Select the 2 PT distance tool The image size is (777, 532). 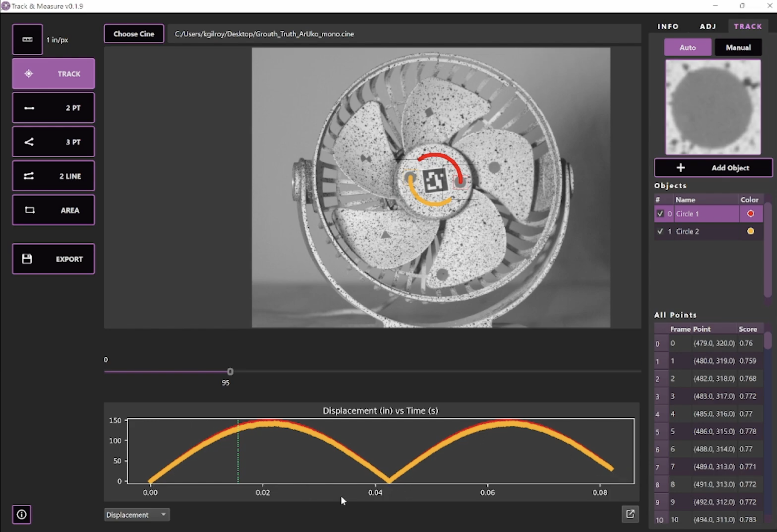pos(53,108)
